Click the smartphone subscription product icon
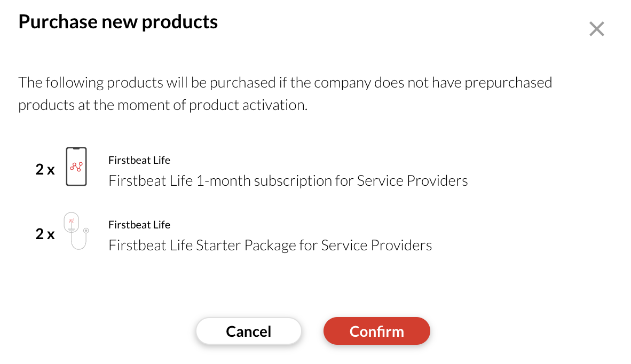 (x=76, y=167)
